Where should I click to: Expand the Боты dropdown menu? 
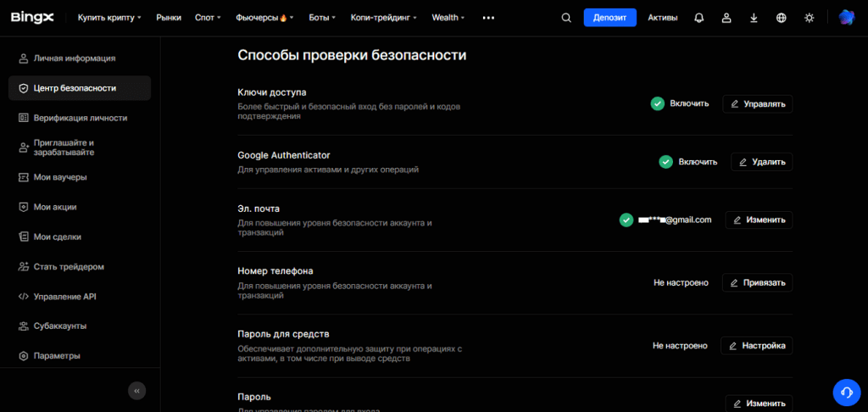pos(322,18)
